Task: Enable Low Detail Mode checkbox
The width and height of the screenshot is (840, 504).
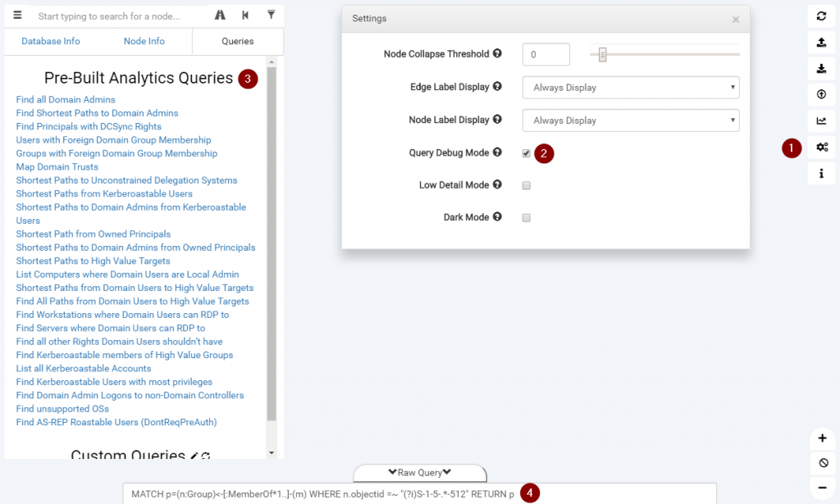Action: [526, 185]
